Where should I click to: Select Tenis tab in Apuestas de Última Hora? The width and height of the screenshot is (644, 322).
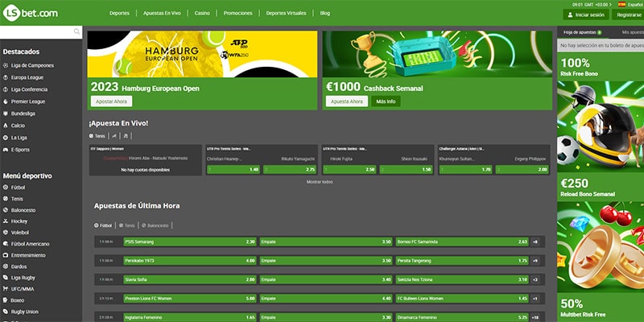point(127,225)
